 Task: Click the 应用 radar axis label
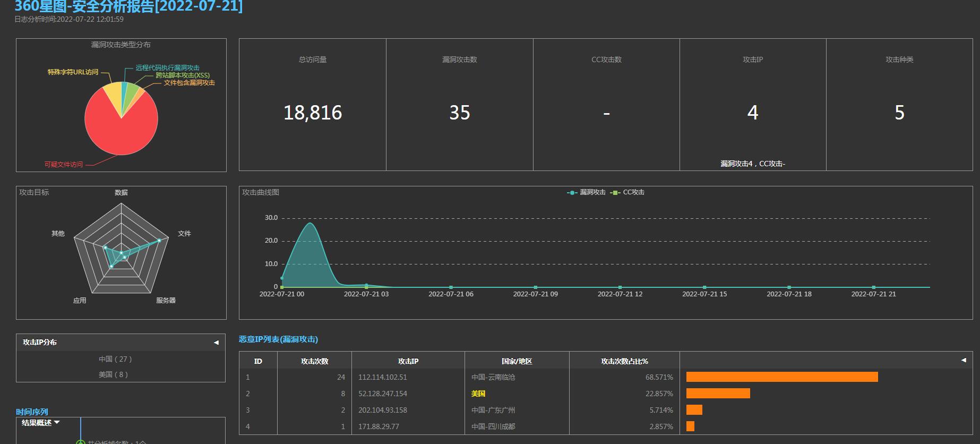tap(80, 301)
